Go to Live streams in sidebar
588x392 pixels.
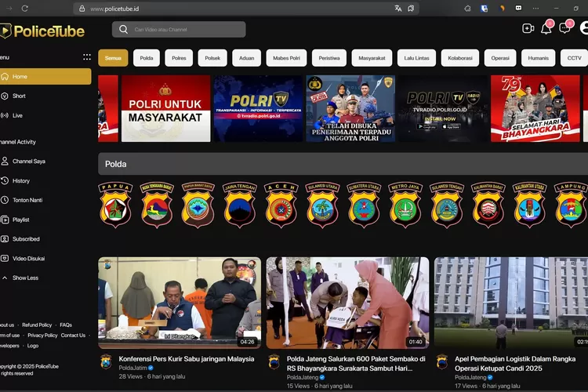[x=17, y=115]
